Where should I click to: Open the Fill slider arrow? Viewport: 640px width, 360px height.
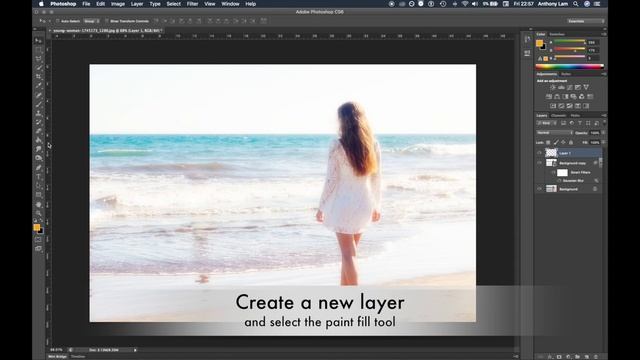(603, 142)
